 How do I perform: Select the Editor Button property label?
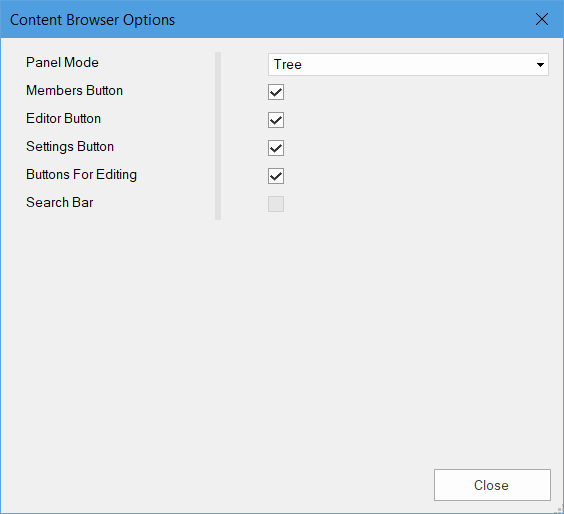click(x=63, y=119)
